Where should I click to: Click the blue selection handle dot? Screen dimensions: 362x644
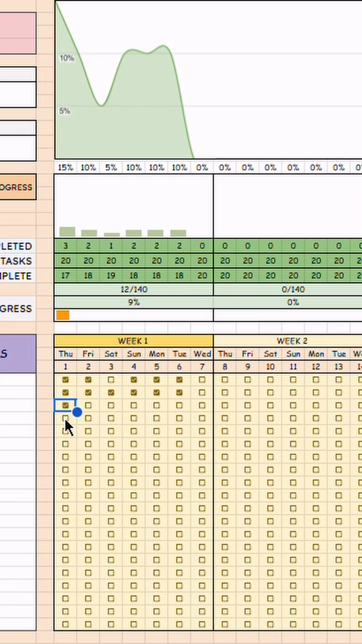[77, 412]
